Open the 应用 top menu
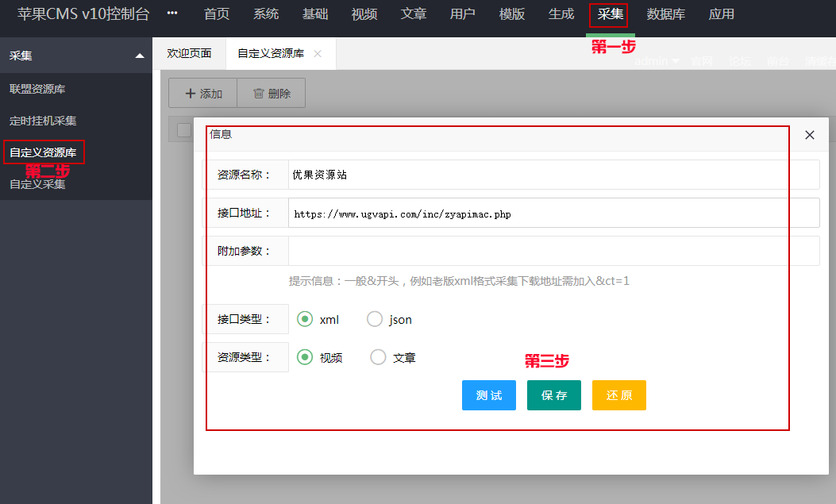 pyautogui.click(x=722, y=13)
